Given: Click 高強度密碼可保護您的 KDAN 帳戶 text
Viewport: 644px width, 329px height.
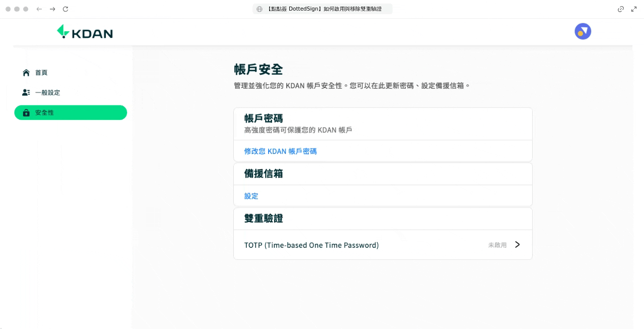Looking at the screenshot, I should pos(298,130).
